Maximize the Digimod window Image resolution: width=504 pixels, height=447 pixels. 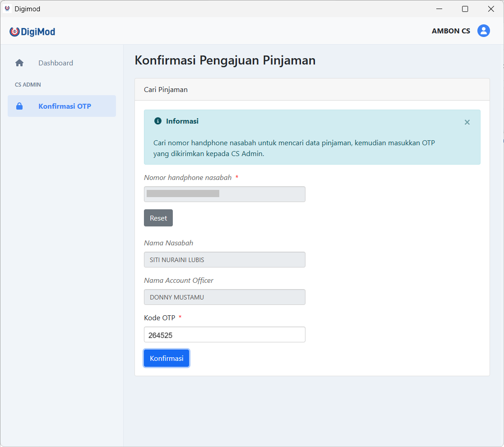[465, 9]
